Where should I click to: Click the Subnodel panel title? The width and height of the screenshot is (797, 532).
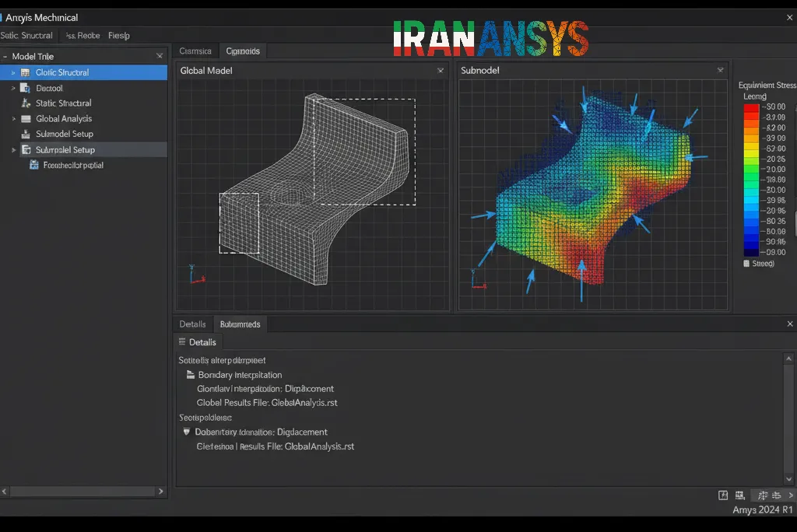tap(479, 71)
